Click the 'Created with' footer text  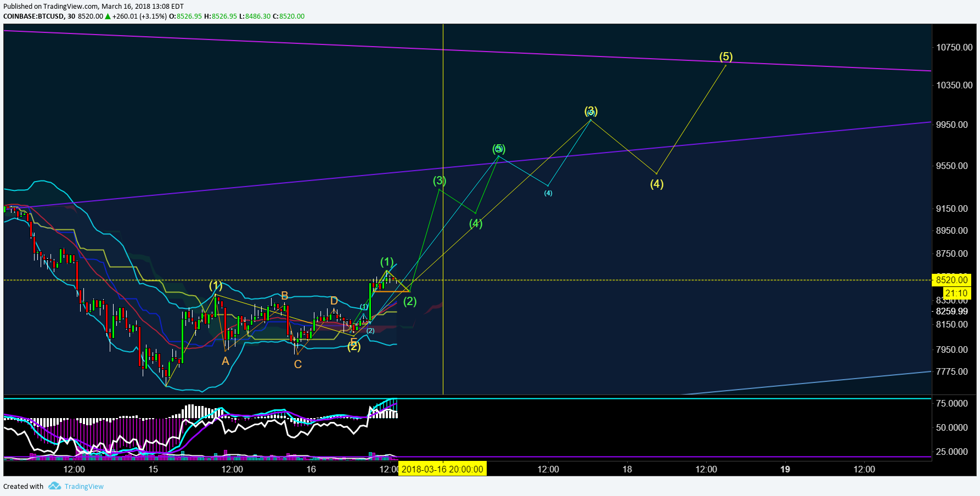(x=23, y=486)
